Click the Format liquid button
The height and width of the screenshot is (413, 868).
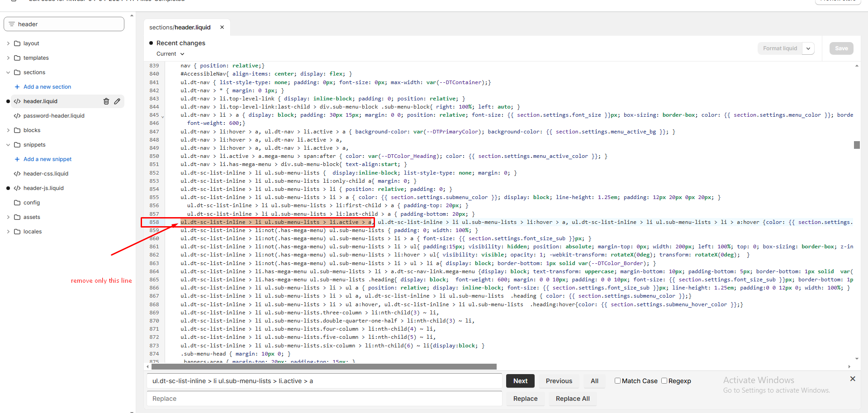pyautogui.click(x=780, y=48)
